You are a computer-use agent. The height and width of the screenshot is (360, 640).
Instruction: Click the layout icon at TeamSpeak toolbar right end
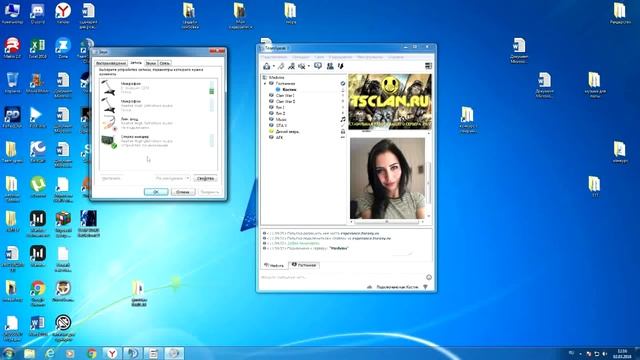click(x=428, y=66)
